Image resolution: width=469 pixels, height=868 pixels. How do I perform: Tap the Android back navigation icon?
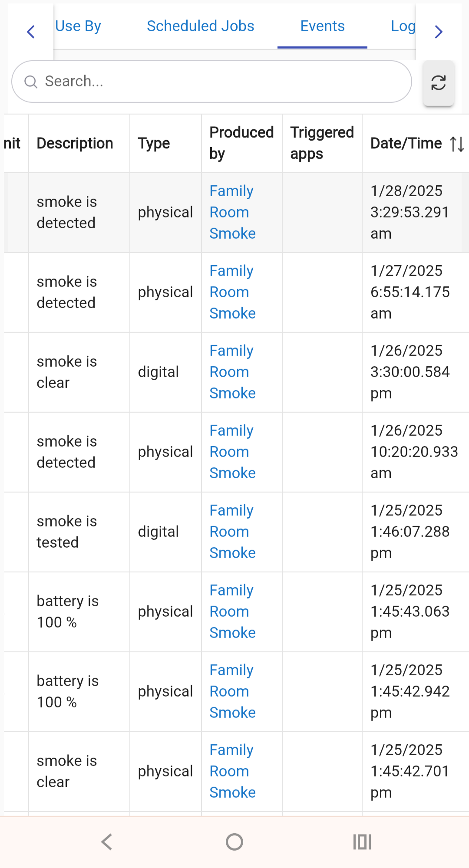click(107, 842)
